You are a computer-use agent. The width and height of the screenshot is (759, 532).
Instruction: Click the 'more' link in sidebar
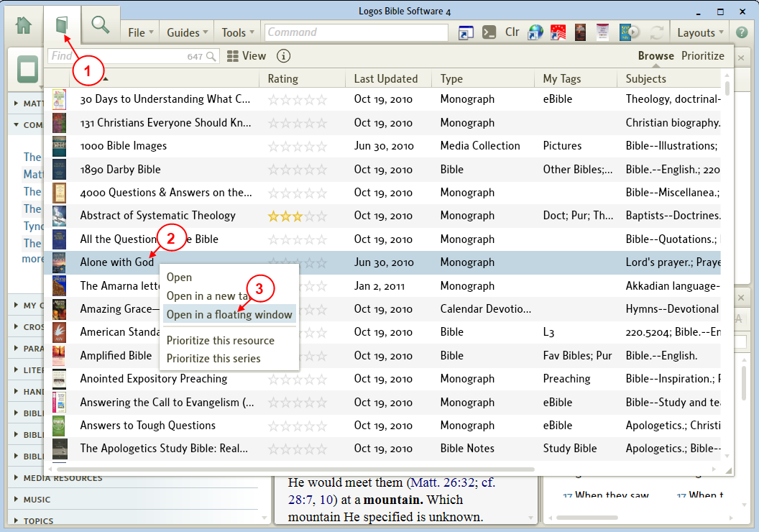click(x=32, y=259)
